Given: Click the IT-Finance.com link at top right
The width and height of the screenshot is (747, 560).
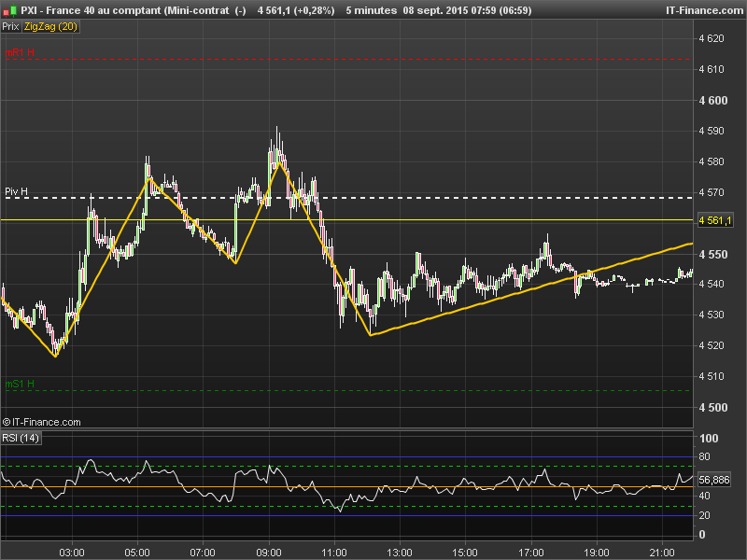Looking at the screenshot, I should pyautogui.click(x=704, y=10).
